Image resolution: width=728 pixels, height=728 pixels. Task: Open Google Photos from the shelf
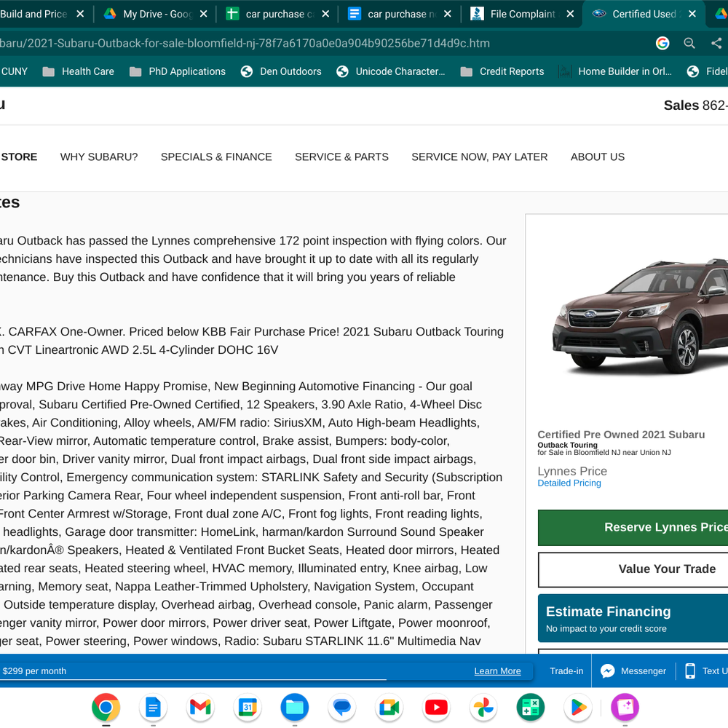click(483, 707)
